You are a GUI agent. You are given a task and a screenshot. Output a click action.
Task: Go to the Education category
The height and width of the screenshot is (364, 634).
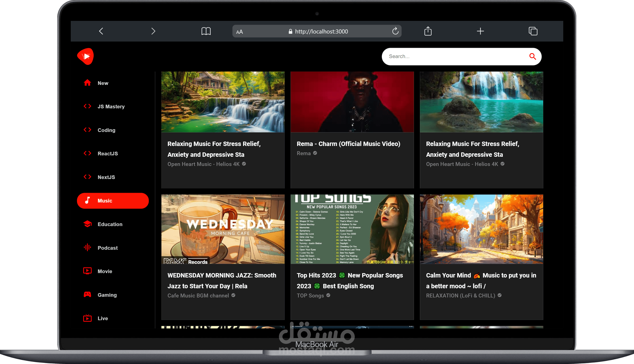click(x=110, y=224)
